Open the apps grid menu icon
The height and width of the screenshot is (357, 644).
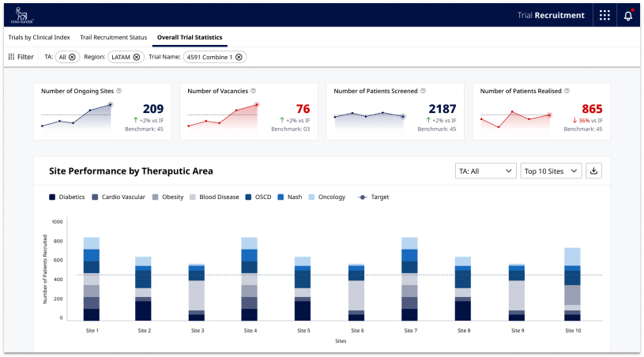click(604, 15)
